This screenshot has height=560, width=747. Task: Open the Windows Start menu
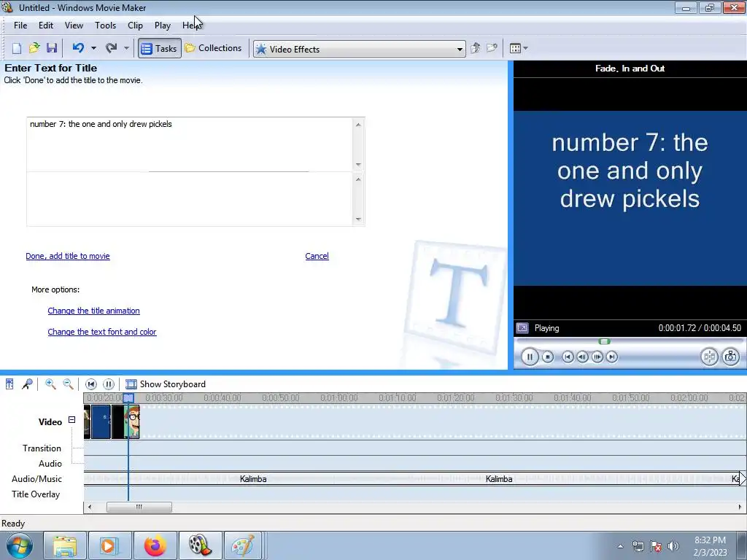[x=20, y=545]
